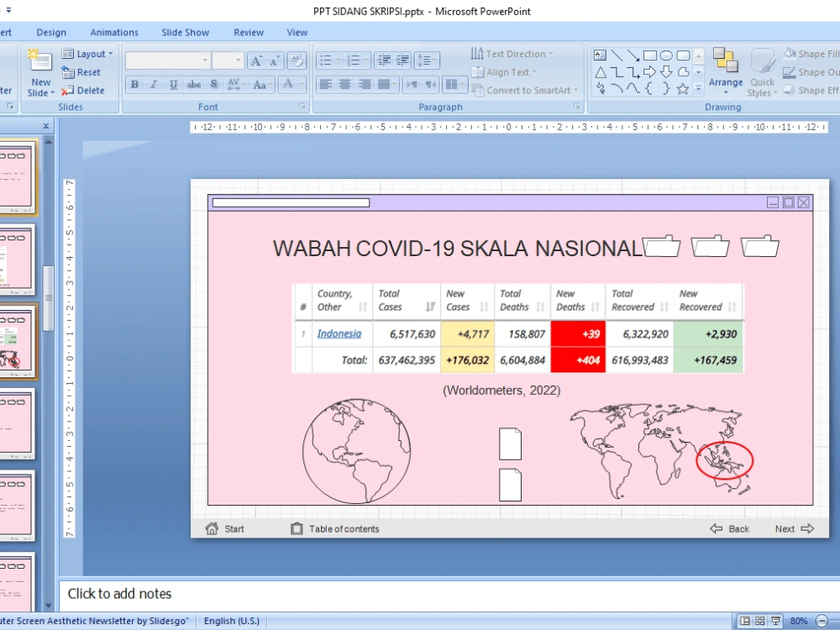Open the Text Direction menu

pos(512,54)
